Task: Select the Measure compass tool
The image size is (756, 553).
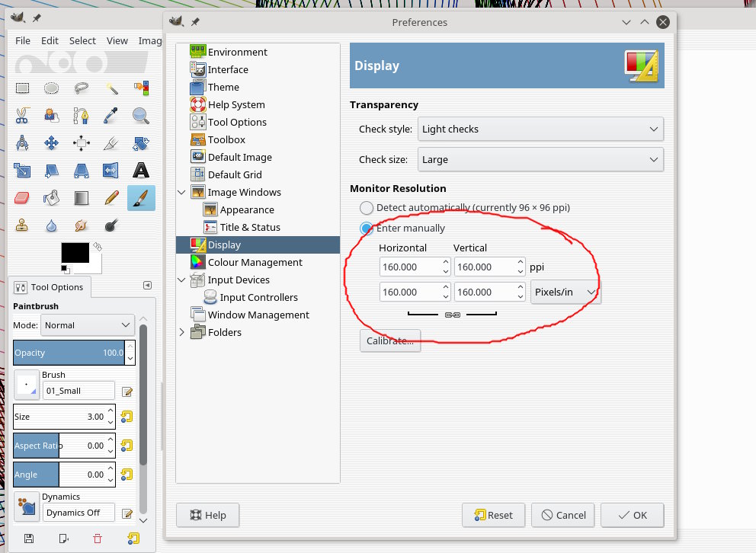Action: tap(22, 143)
